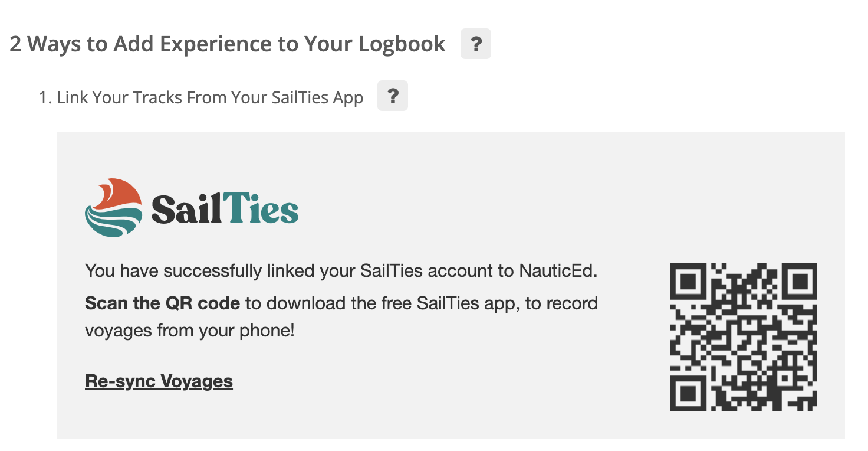Select the center of the QR code image

743,337
